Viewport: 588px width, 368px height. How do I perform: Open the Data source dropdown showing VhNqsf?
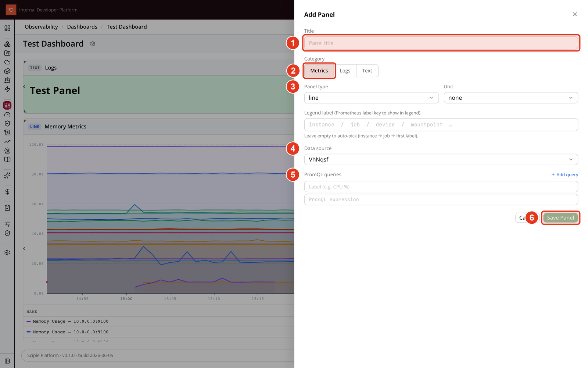pos(441,159)
